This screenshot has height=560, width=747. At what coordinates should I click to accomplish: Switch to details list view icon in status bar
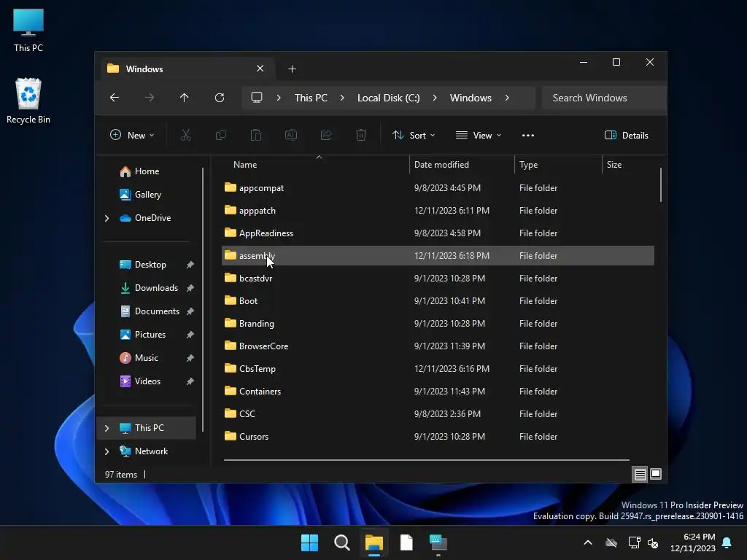tap(640, 474)
